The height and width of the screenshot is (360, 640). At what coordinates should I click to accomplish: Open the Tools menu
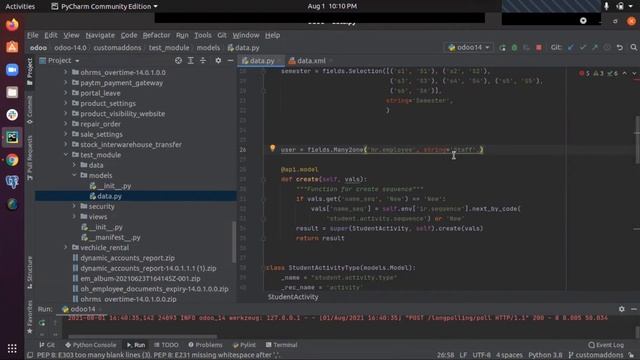[202, 35]
